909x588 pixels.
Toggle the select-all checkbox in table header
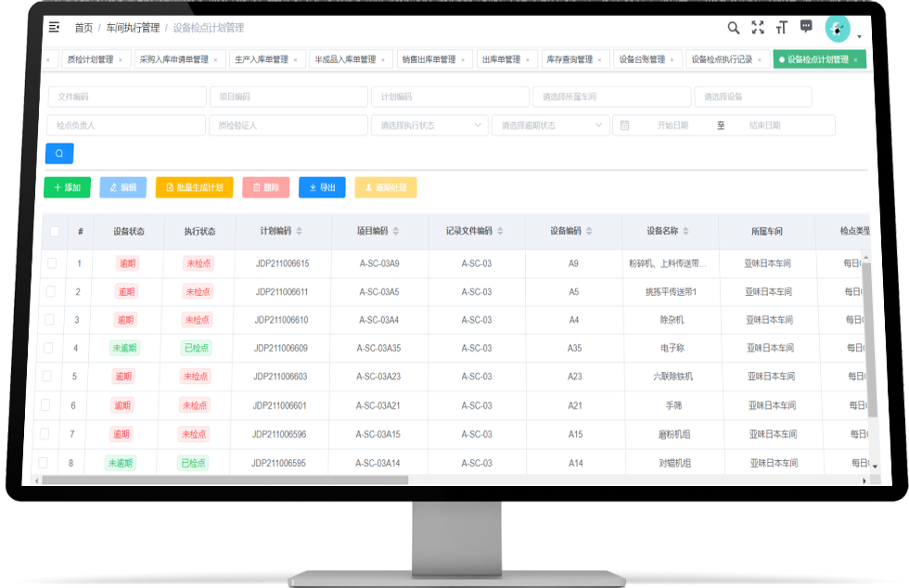(x=55, y=231)
